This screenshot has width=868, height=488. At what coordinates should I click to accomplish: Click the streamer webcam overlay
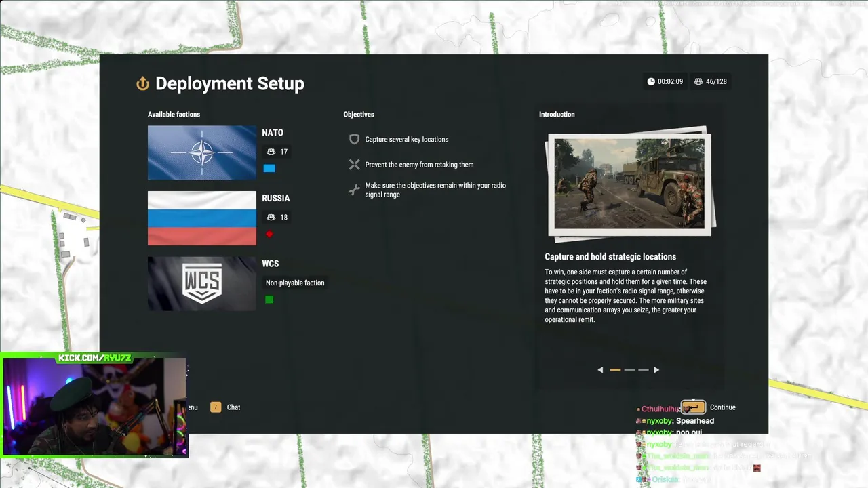tap(94, 407)
